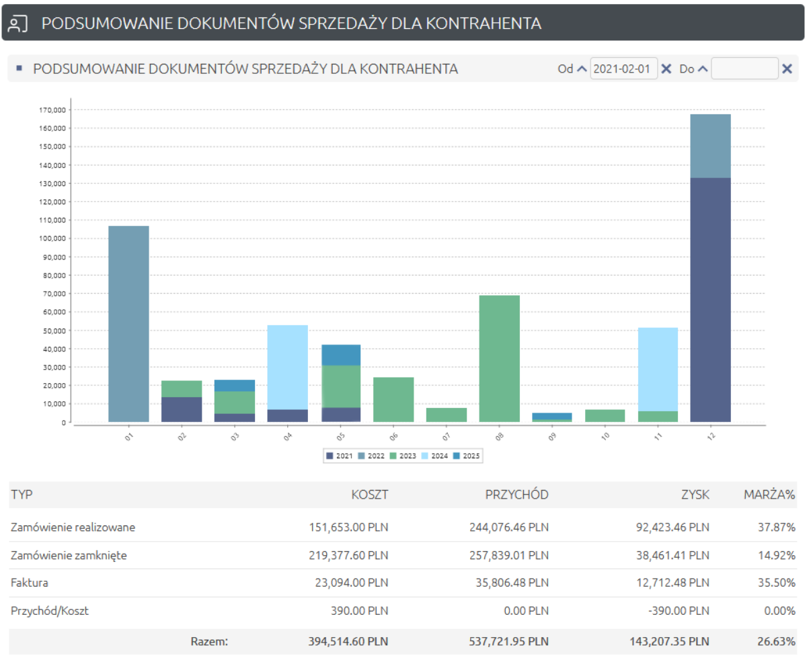Open the Od date chevron selector
This screenshot has height=672, width=807.
(580, 69)
